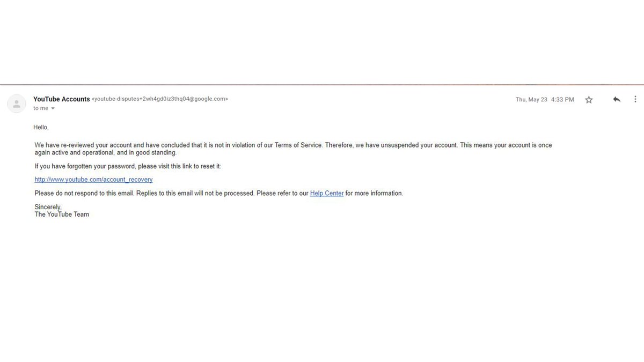Star this email from YouTube Accounts

(x=589, y=100)
